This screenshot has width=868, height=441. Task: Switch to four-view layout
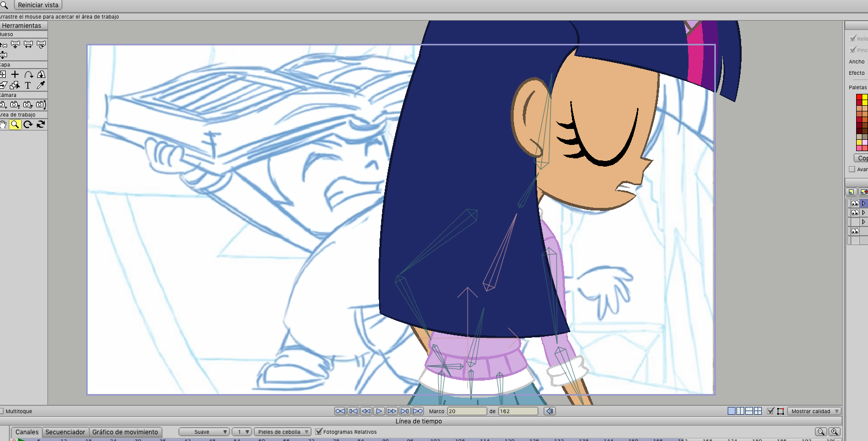(758, 411)
